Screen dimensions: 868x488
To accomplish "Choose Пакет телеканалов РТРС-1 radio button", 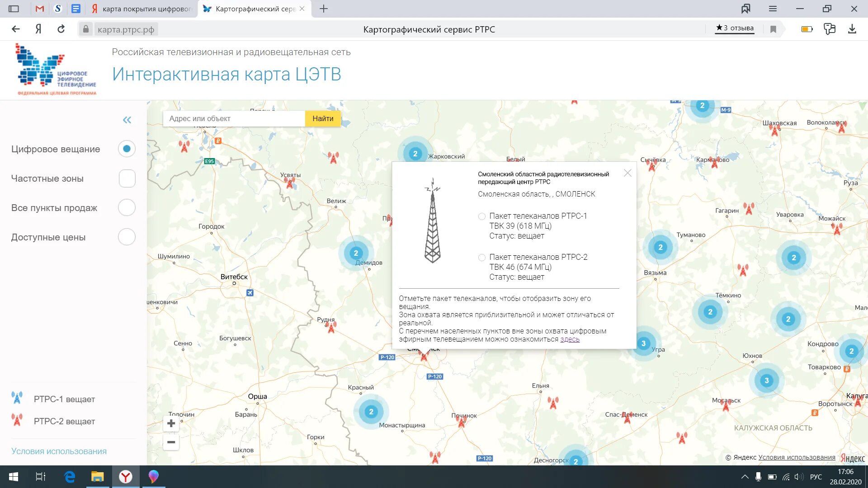I will click(482, 216).
